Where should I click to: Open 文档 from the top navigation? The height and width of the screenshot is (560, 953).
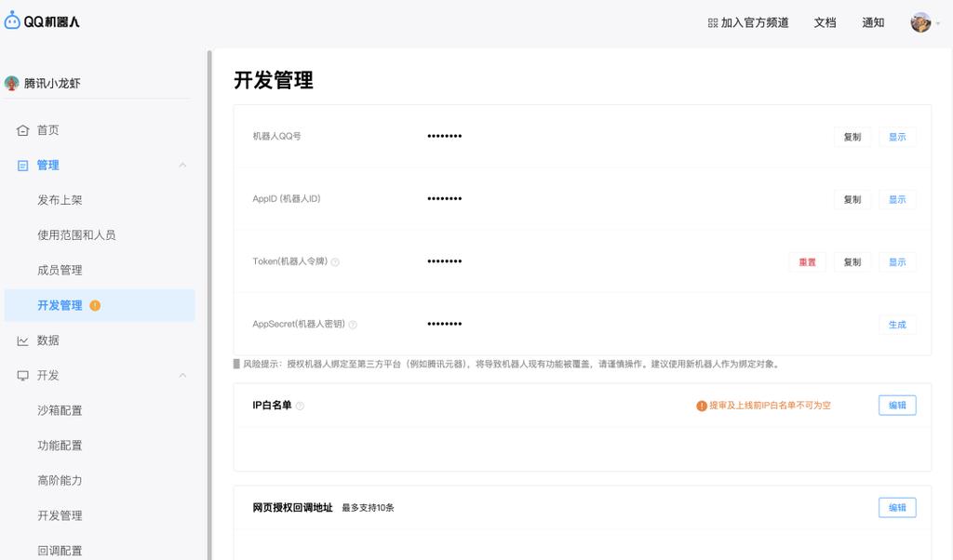[825, 22]
